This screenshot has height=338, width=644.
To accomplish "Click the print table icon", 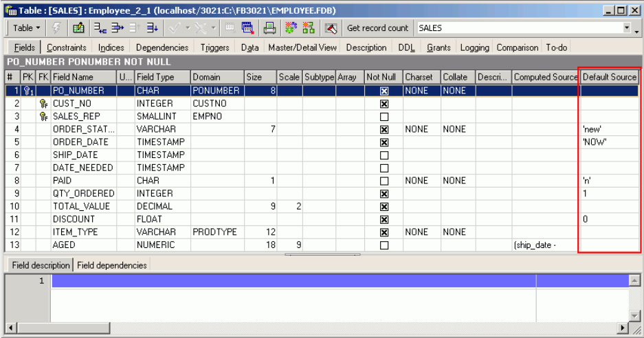I will [270, 28].
